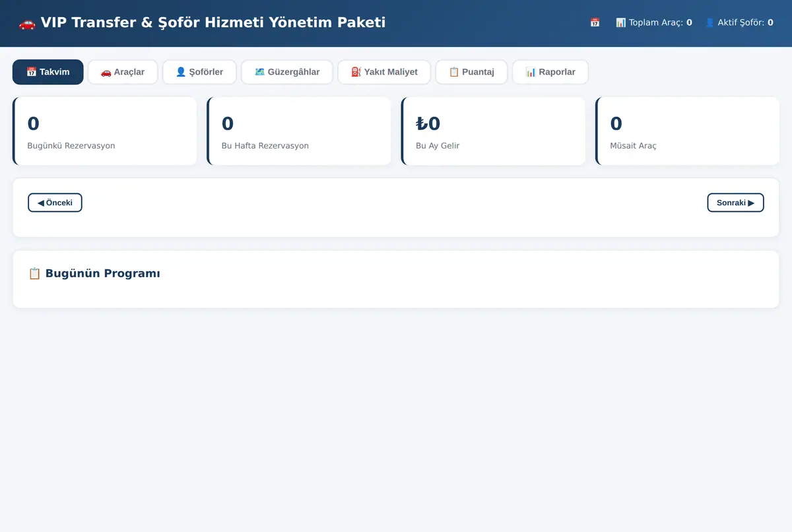This screenshot has width=792, height=532.
Task: Switch to the Puantaj tab
Action: [x=471, y=72]
